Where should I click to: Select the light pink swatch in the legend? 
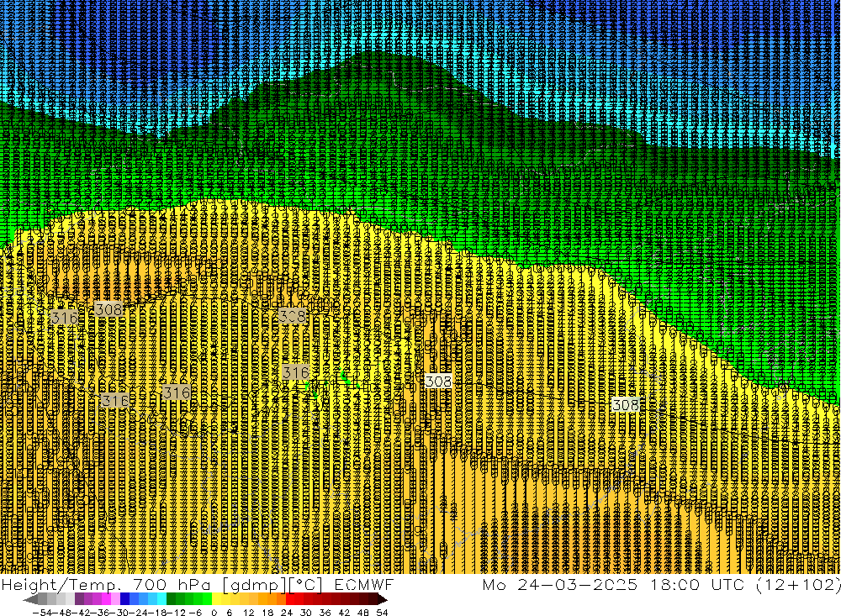point(115,599)
